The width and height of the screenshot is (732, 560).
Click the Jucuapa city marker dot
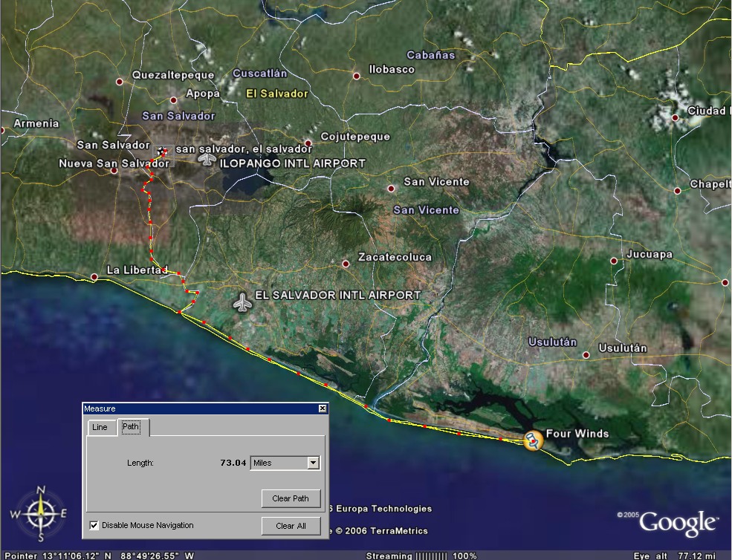click(614, 261)
